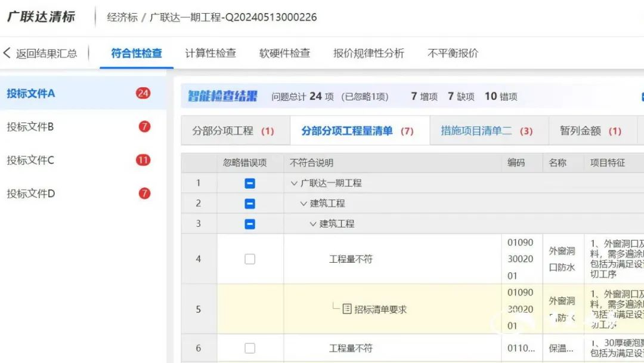The image size is (644, 363).
Task: Select 投标文件A in the sidebar
Action: (83, 93)
